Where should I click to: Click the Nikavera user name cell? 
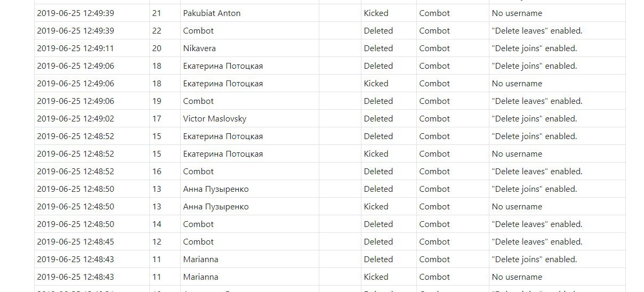(x=249, y=48)
